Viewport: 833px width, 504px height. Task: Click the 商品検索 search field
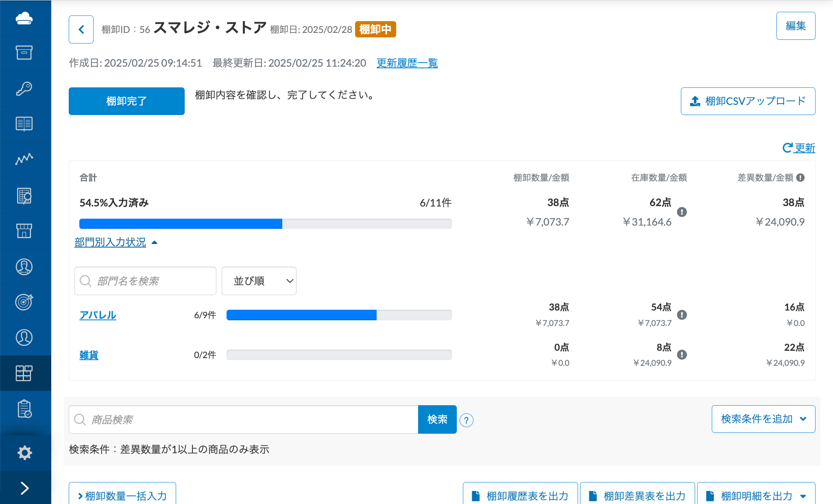(x=244, y=419)
